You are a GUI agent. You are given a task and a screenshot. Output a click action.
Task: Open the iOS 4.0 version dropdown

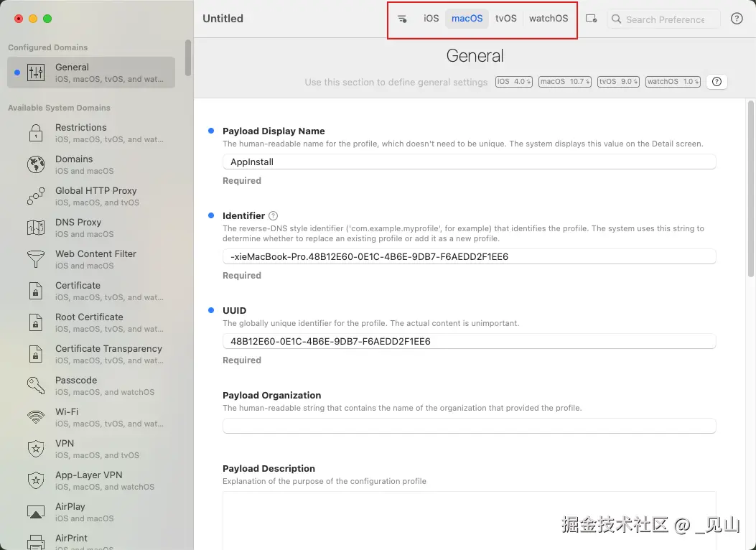pos(514,81)
